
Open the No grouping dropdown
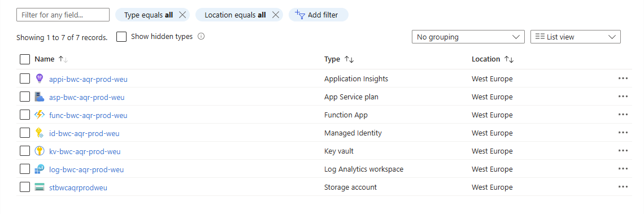(x=468, y=37)
